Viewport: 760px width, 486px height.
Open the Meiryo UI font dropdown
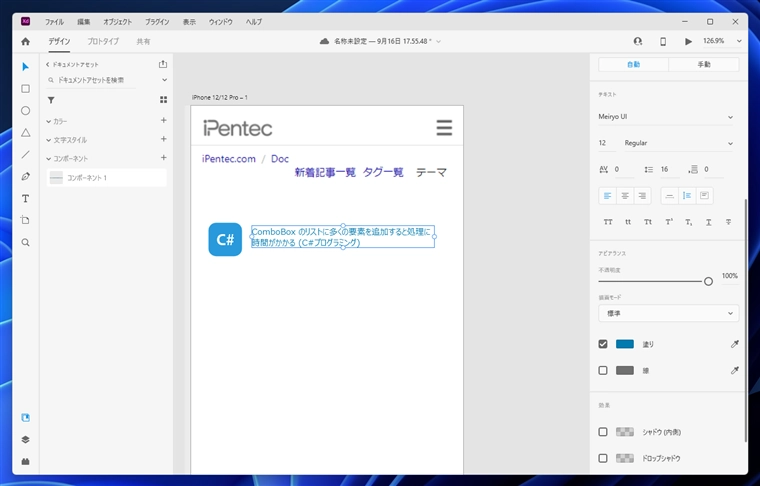(666, 117)
